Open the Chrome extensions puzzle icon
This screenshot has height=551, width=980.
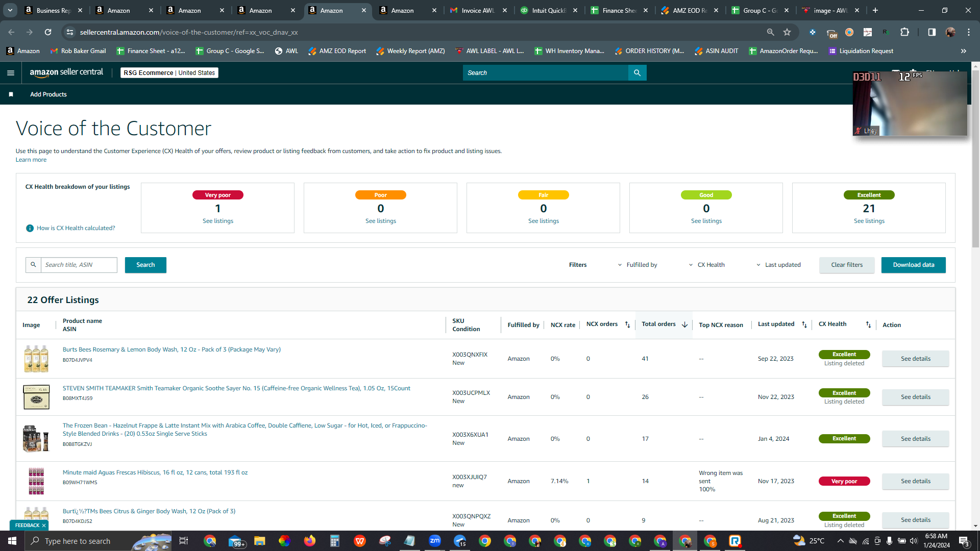click(904, 32)
